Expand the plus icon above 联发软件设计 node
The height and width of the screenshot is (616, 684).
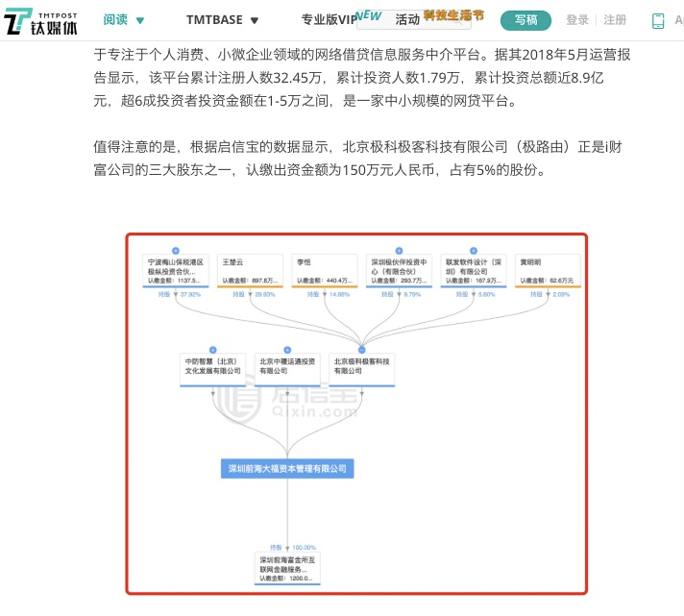pos(474,251)
